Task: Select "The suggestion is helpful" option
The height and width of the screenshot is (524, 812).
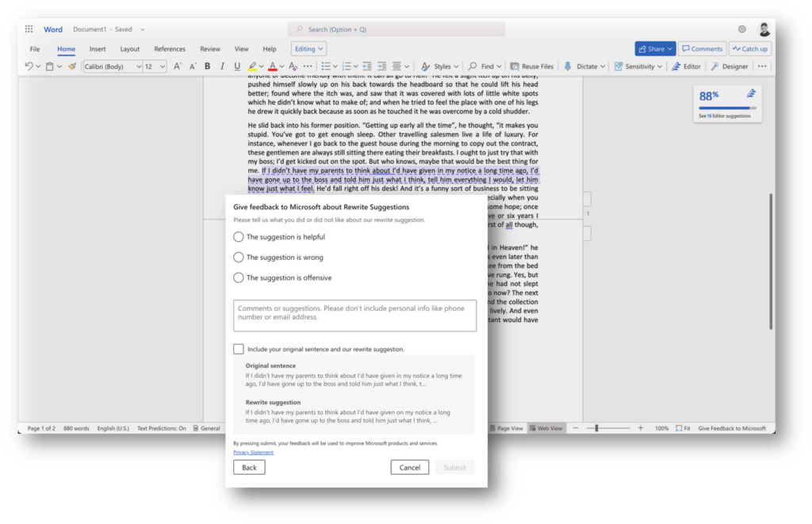Action: tap(239, 237)
